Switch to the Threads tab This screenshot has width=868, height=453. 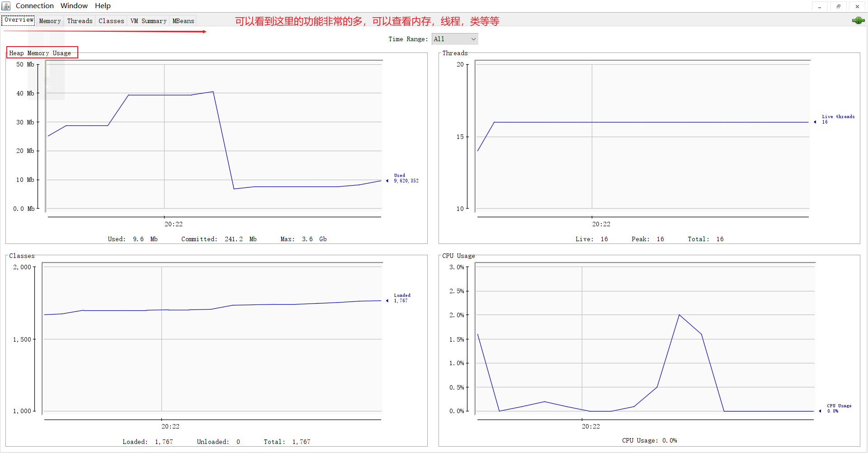[x=80, y=21]
